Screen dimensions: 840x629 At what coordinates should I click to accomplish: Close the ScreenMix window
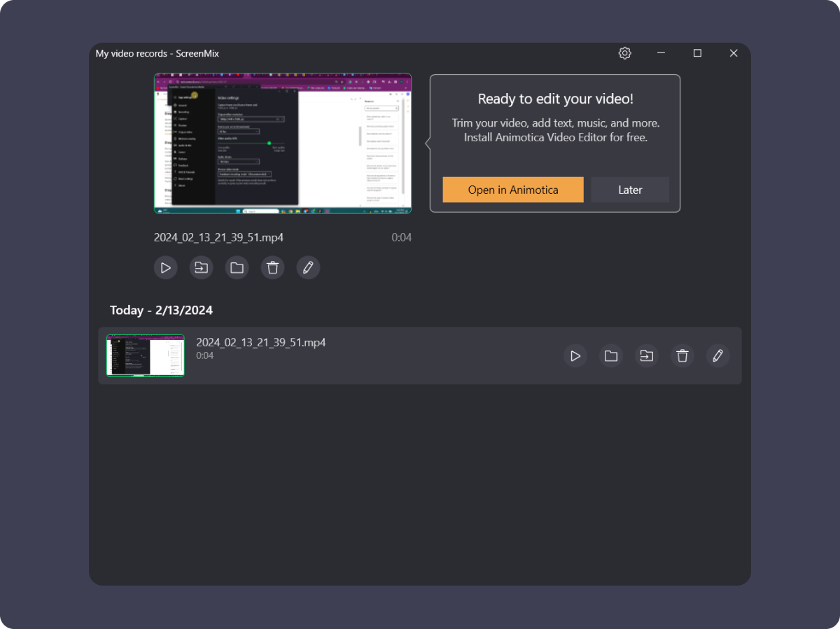(734, 53)
